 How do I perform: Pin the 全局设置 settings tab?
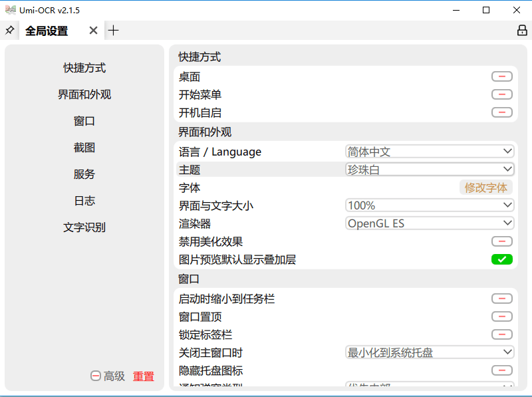coord(9,30)
